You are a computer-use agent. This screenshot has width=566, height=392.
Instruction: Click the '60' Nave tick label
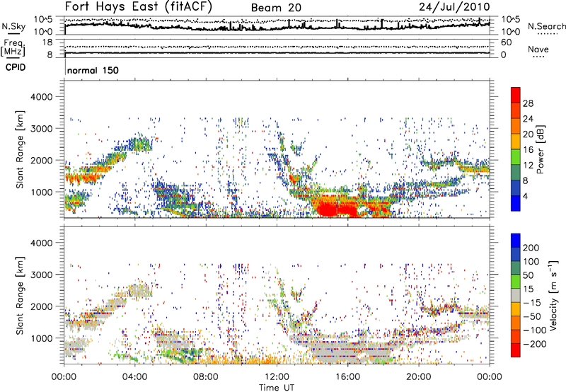[506, 42]
